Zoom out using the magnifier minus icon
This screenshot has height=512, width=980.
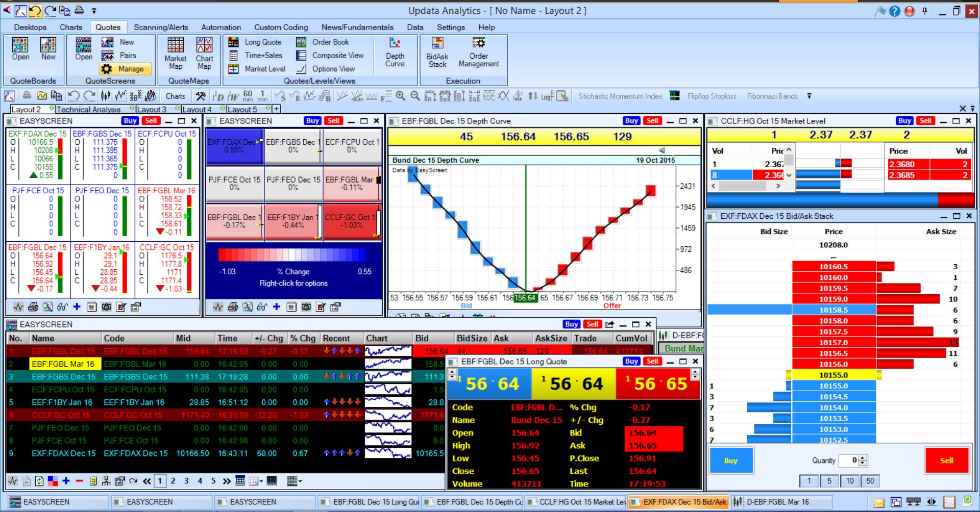click(415, 96)
